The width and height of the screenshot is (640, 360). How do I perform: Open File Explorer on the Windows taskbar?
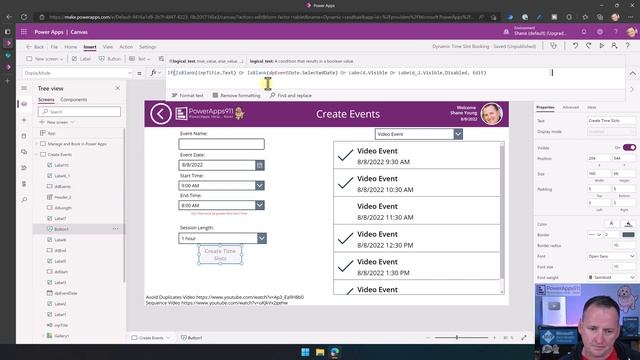pos(320,352)
